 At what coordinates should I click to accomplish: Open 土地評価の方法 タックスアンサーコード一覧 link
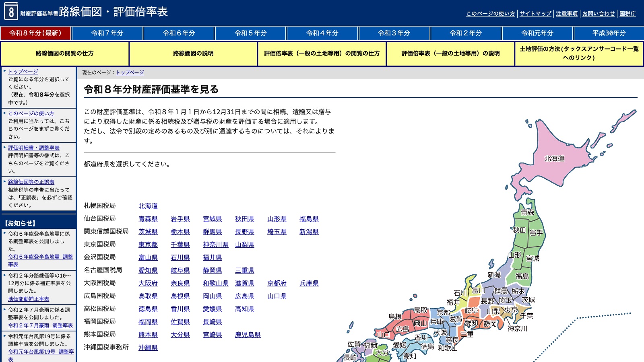pos(579,53)
